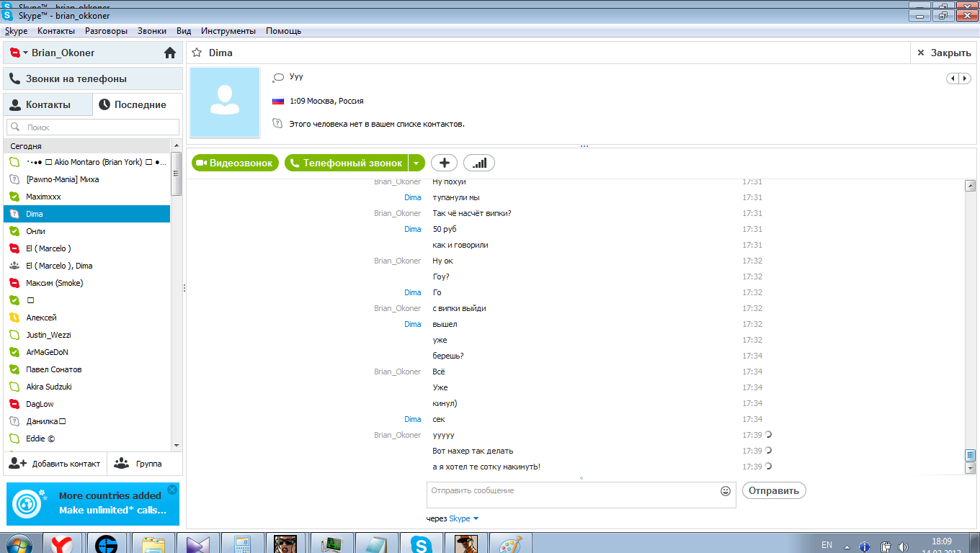Select the Алексей contact
The image size is (980, 553).
(86, 318)
